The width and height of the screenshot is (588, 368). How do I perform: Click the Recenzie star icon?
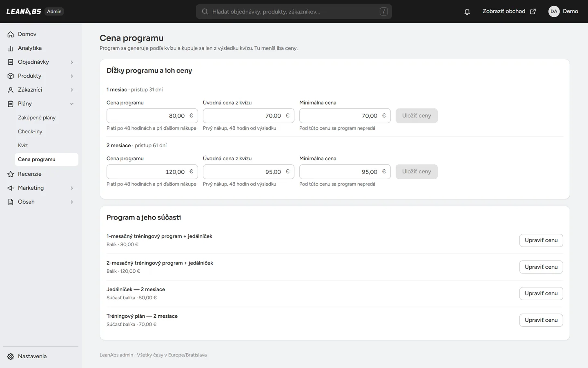11,174
